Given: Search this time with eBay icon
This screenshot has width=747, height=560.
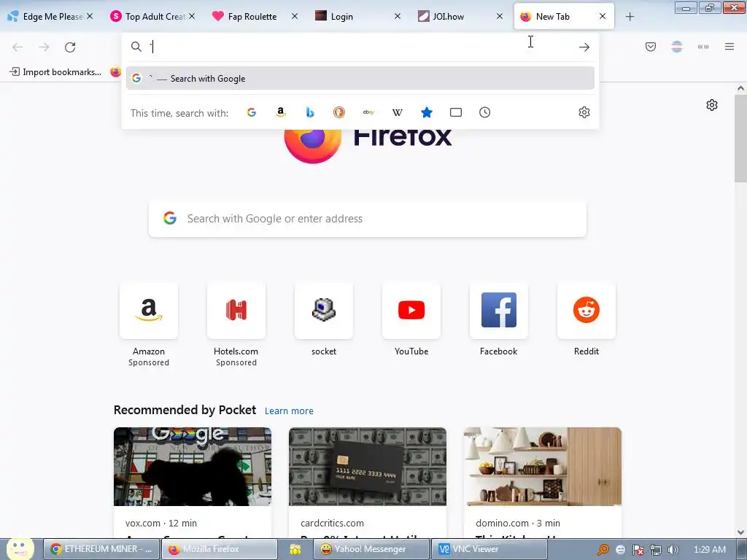Looking at the screenshot, I should coord(368,112).
